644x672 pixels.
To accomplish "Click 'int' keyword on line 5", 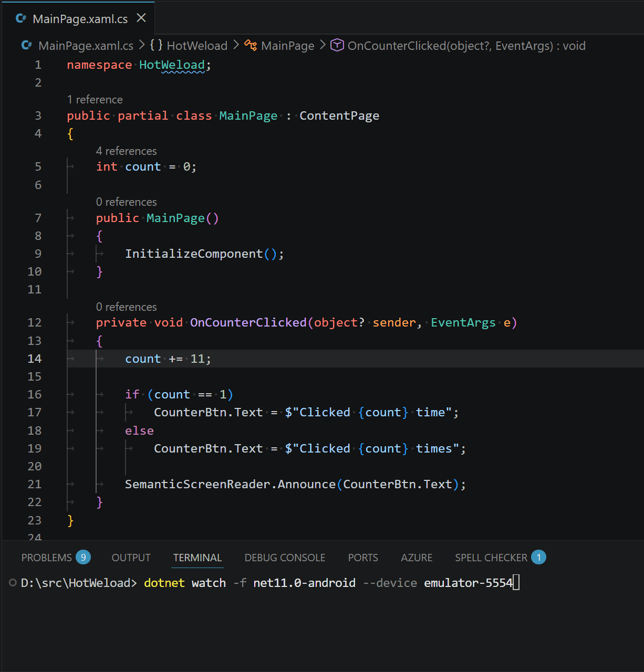I will click(x=107, y=166).
